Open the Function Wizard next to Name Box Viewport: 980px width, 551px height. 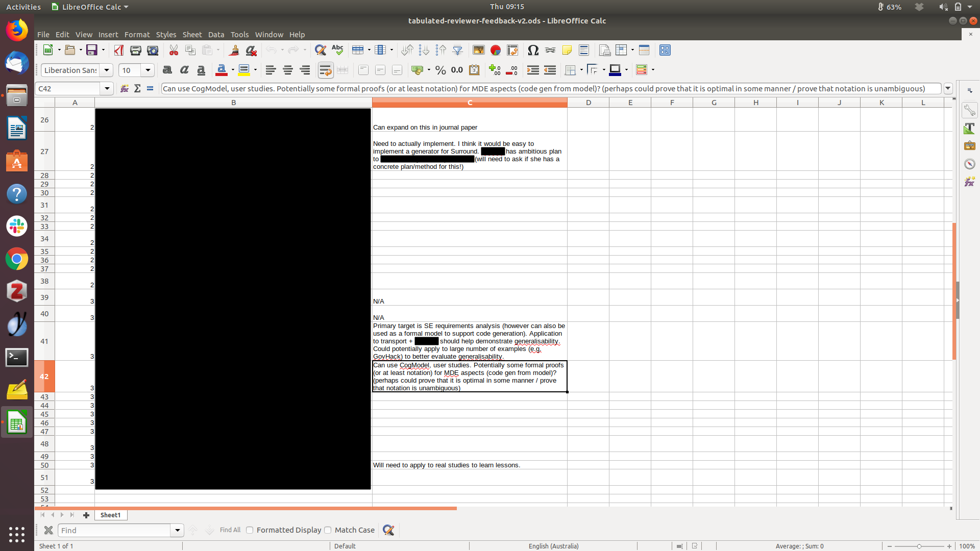125,88
